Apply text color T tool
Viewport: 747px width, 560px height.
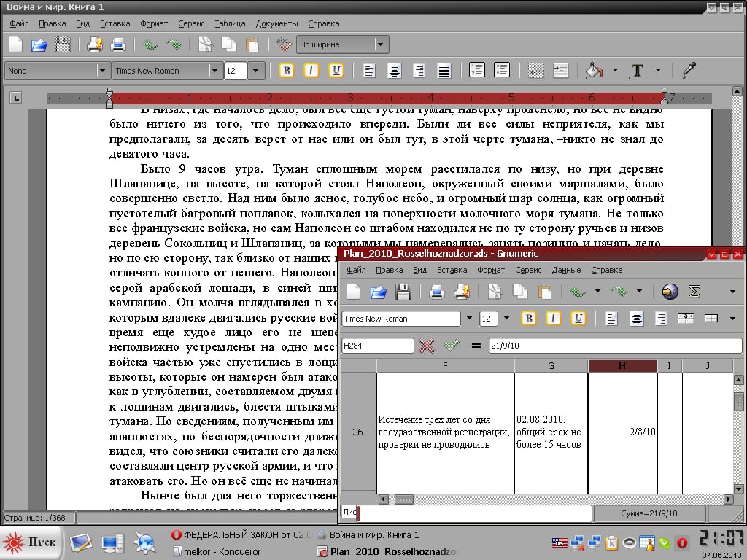coord(638,71)
